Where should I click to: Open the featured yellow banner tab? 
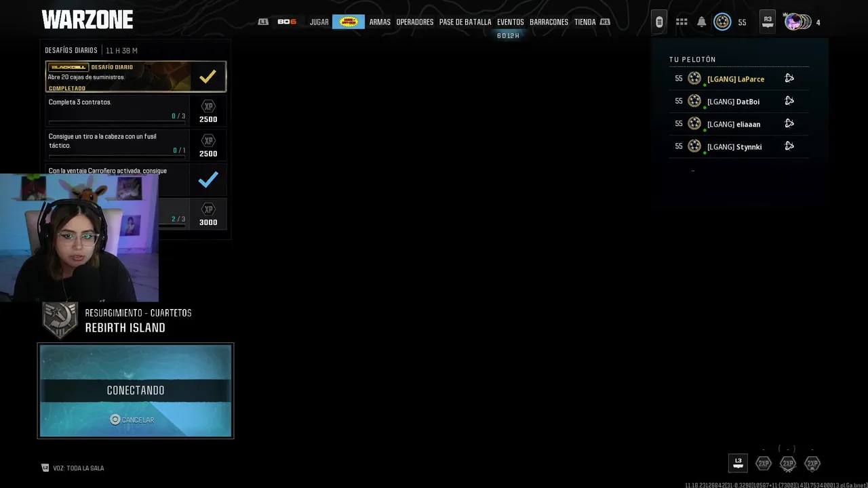(349, 22)
